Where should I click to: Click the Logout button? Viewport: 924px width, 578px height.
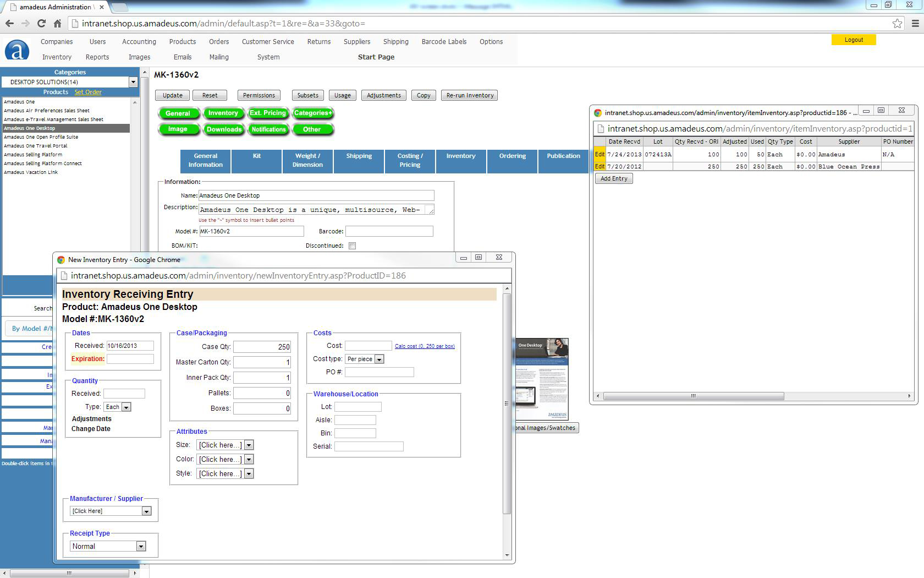click(854, 40)
